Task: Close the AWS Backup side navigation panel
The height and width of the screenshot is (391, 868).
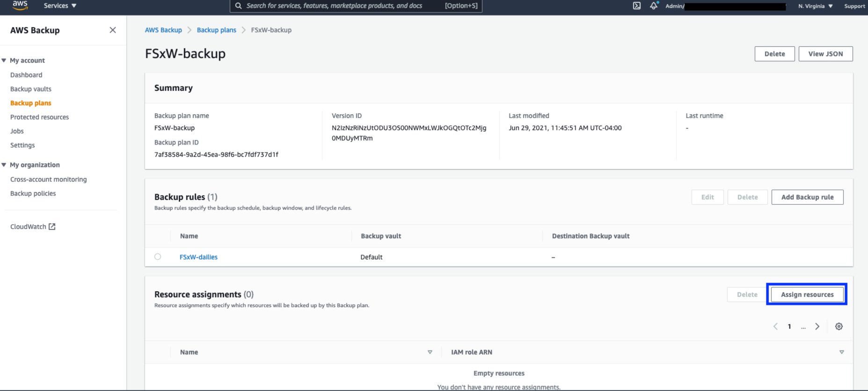Action: [113, 30]
